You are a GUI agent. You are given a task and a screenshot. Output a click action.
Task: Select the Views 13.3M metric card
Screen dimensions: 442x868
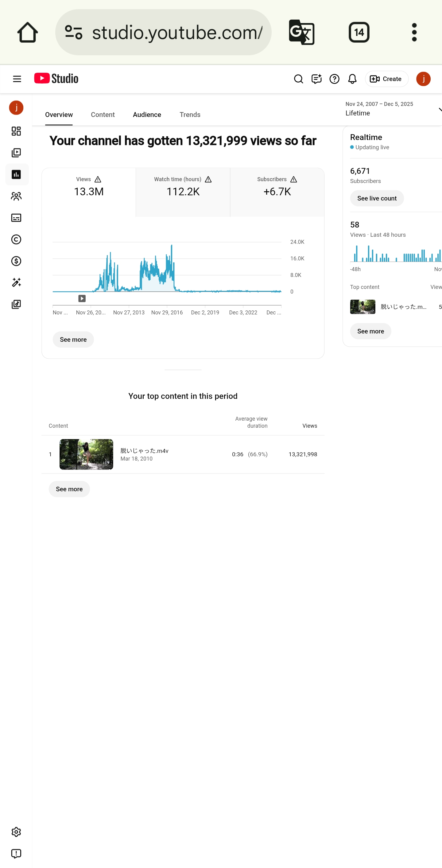tap(89, 192)
